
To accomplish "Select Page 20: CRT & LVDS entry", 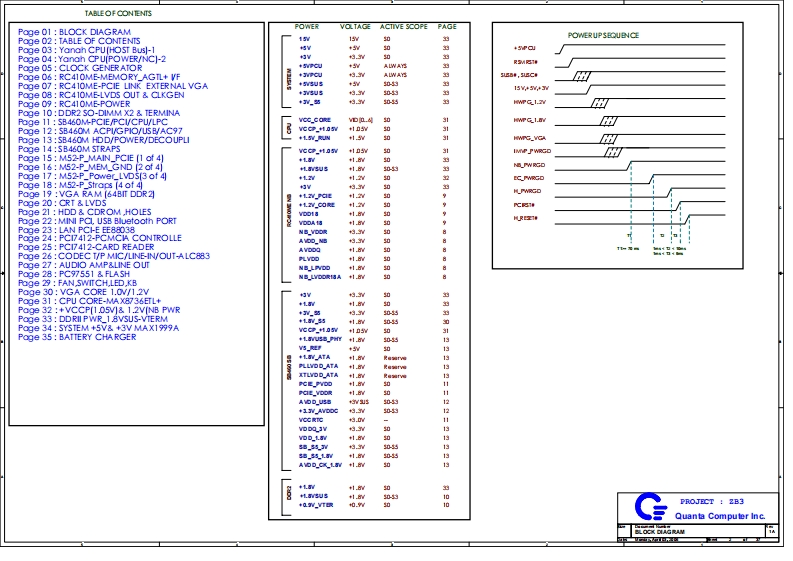I will pyautogui.click(x=70, y=202).
